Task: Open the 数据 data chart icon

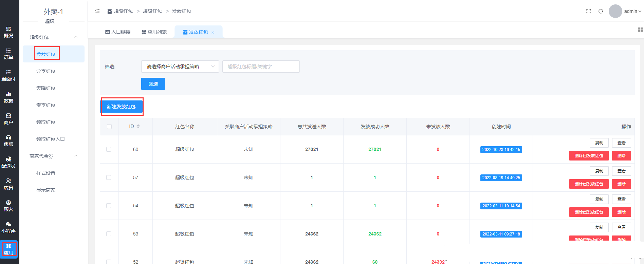Action: click(8, 97)
